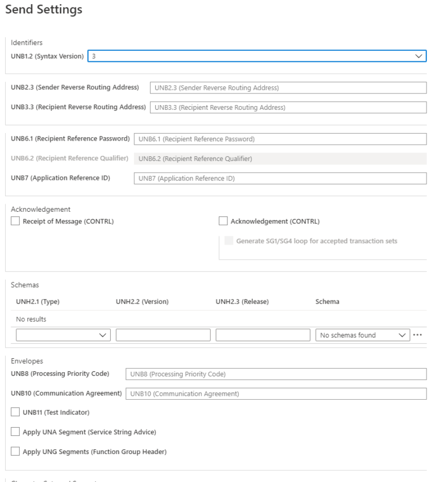This screenshot has height=482, width=448.
Task: Check Apply UNA Segment option
Action: [16, 432]
